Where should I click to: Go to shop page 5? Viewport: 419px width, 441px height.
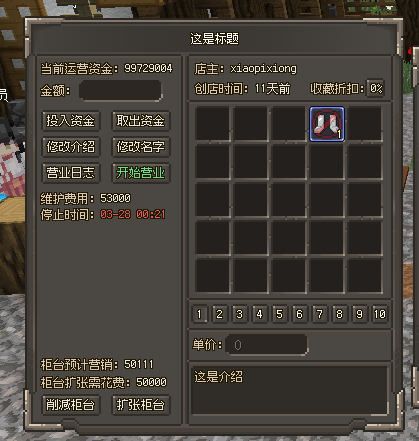(x=279, y=314)
